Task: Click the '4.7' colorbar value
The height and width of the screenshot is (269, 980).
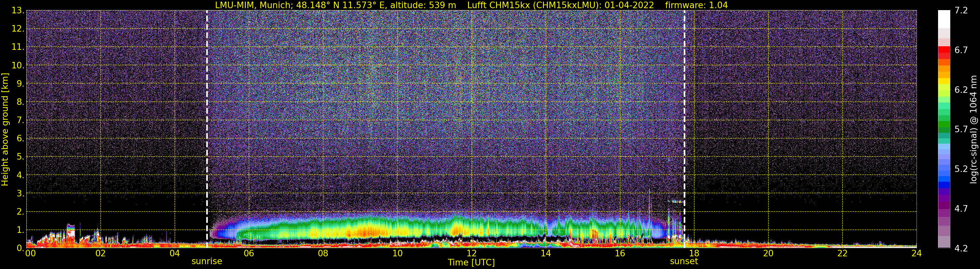Action: (961, 208)
